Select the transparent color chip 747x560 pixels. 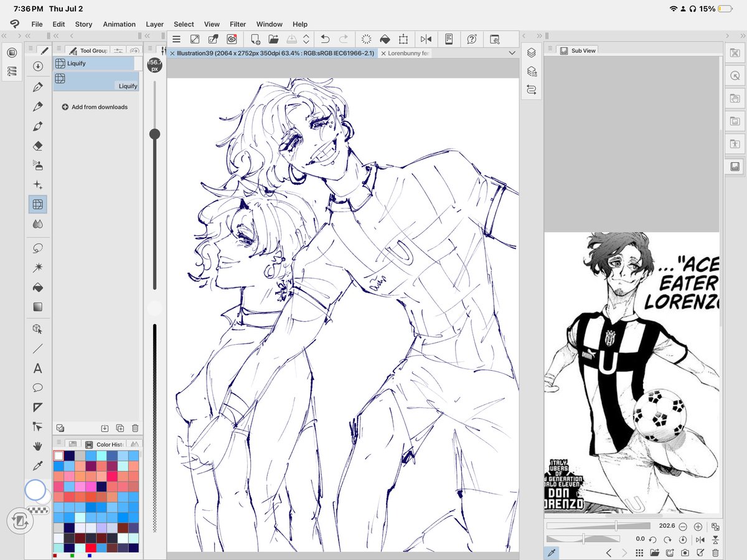tap(38, 510)
